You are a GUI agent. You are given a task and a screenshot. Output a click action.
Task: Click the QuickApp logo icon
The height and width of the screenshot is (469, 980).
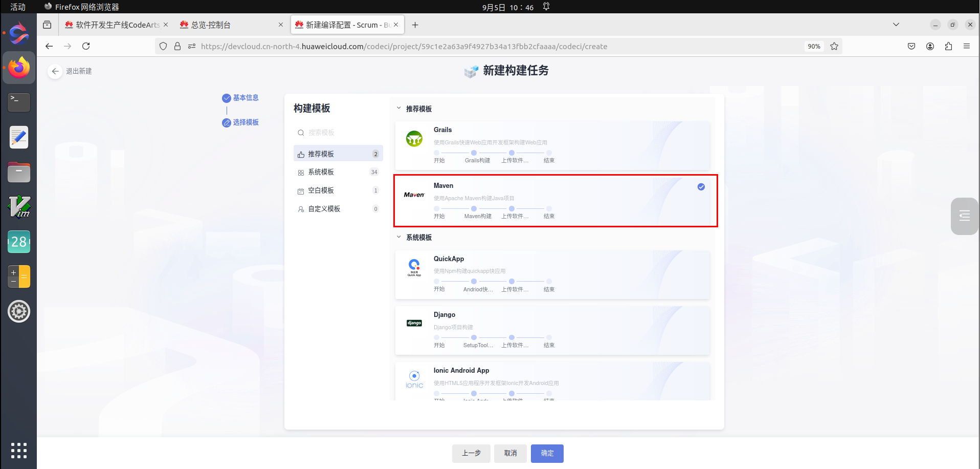coord(414,267)
